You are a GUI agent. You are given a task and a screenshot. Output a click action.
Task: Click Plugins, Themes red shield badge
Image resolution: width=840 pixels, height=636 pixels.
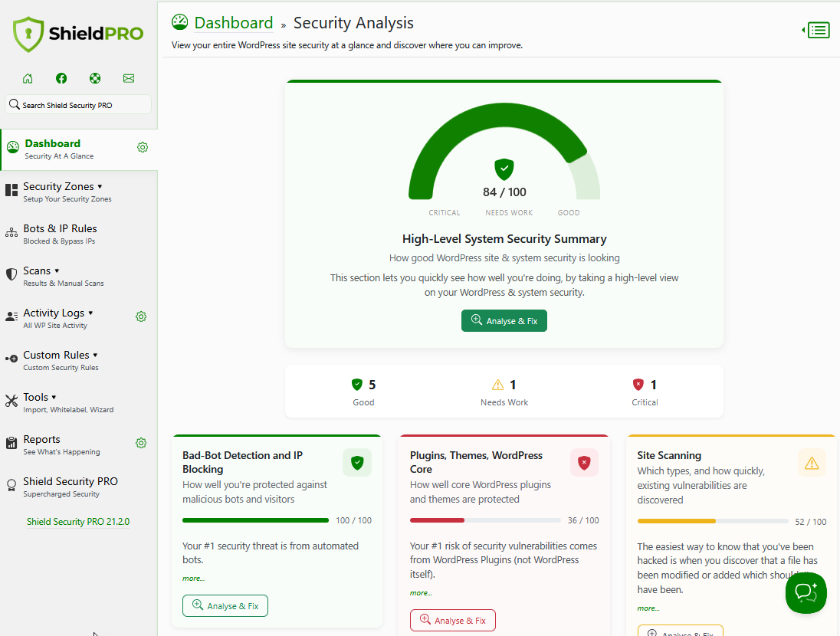coord(585,462)
